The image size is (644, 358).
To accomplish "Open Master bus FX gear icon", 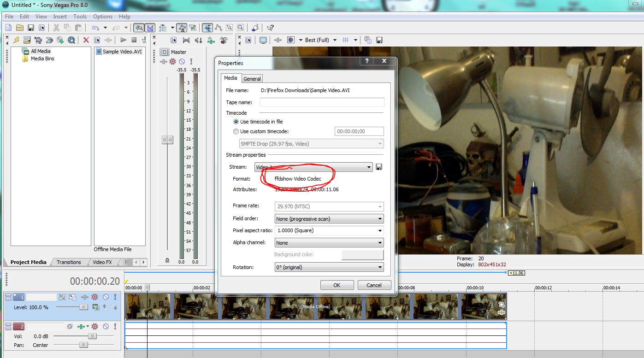I will tap(173, 61).
